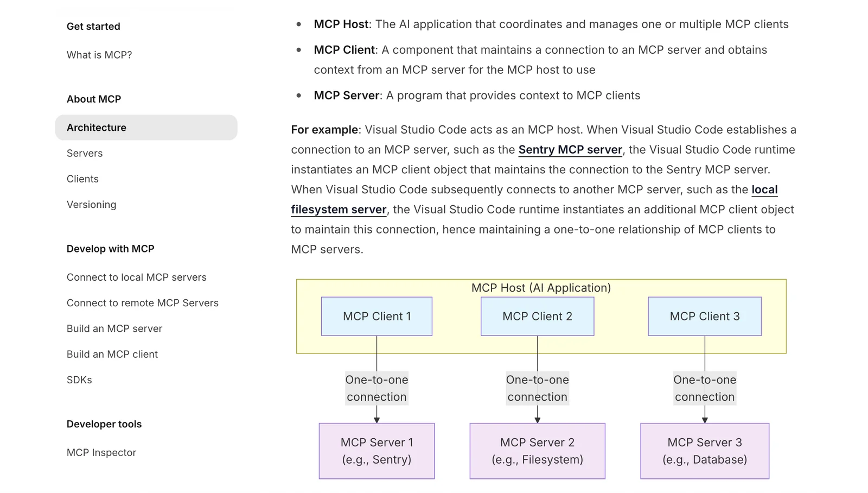Open the SDKs page
This screenshot has height=493, width=868.
tap(79, 380)
